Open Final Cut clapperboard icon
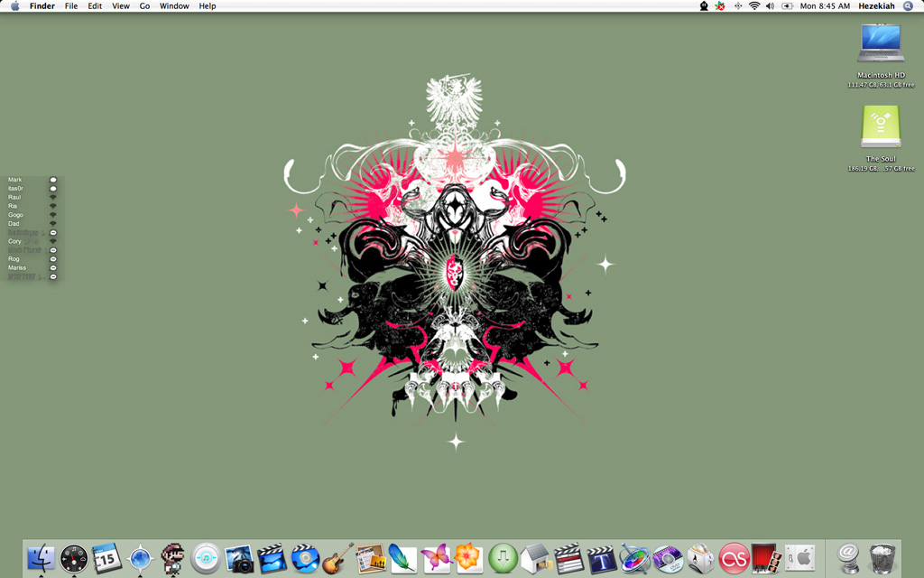The height and width of the screenshot is (578, 924). pos(568,558)
